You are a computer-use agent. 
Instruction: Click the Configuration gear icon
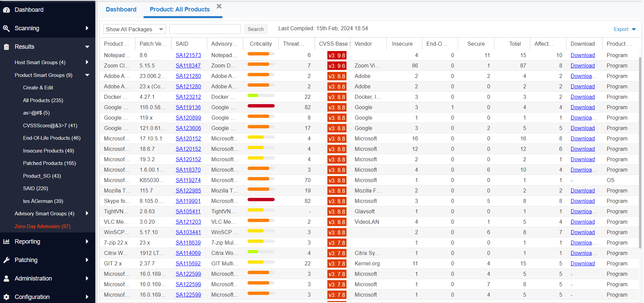pos(6,297)
